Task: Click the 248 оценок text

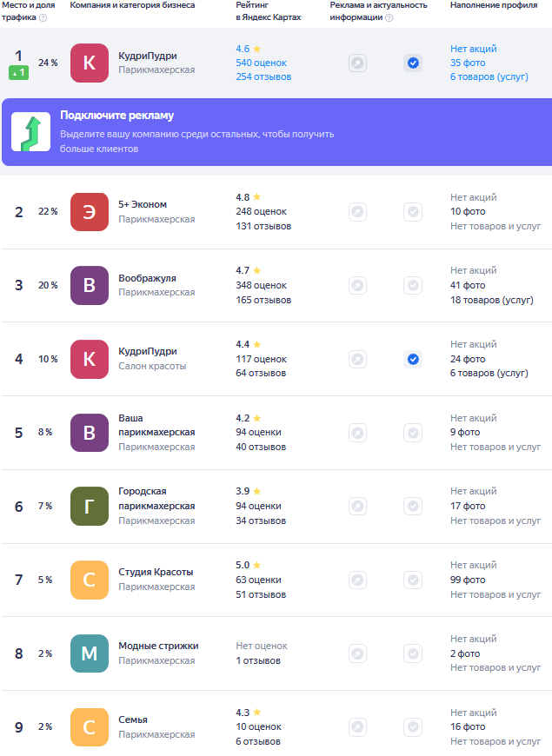Action: 261,212
